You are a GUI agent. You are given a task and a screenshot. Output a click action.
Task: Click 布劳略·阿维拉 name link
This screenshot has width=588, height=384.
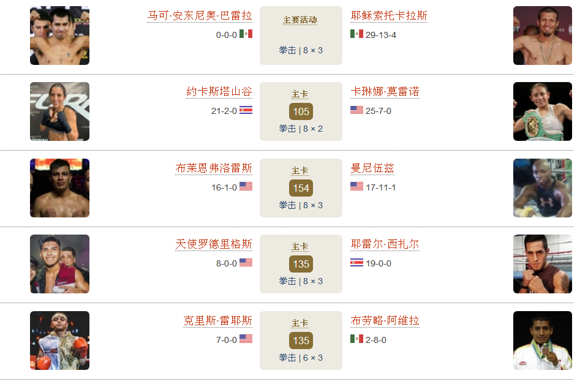click(x=385, y=321)
